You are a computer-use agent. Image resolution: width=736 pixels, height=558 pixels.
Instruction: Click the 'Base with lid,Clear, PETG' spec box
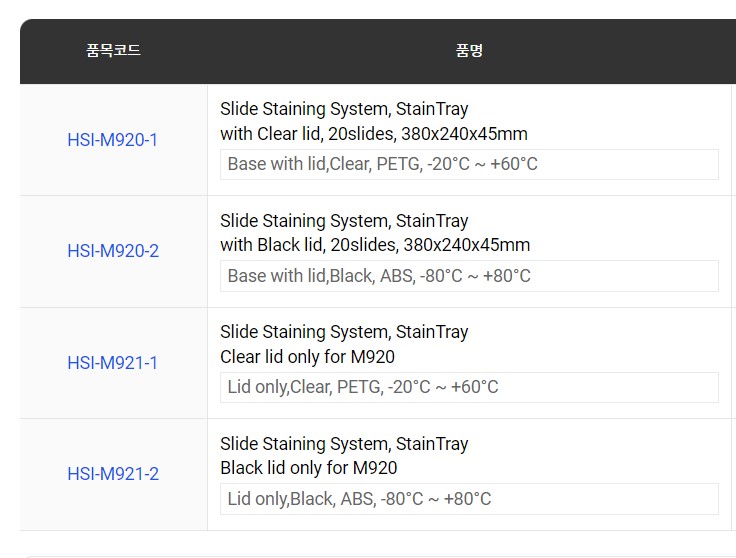pyautogui.click(x=469, y=164)
